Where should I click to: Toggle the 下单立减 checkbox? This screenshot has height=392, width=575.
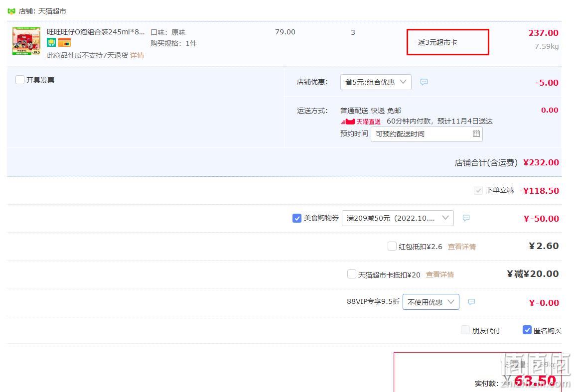478,190
